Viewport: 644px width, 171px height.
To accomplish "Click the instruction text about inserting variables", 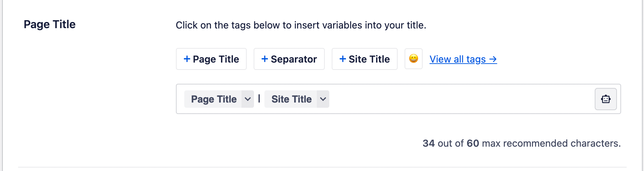I will (301, 25).
